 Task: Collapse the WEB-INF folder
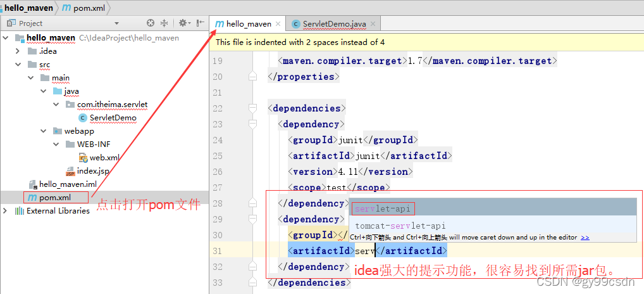coord(56,144)
